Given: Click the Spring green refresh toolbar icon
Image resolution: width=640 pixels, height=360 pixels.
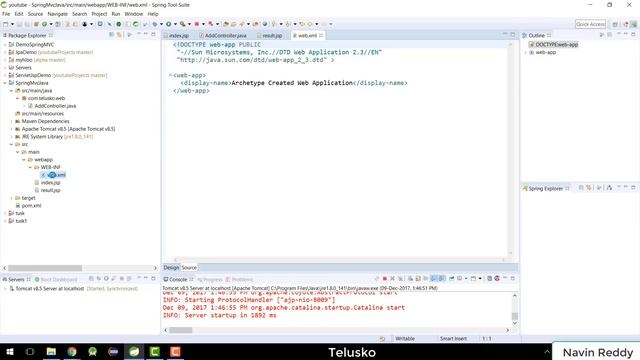Looking at the screenshot, I should (x=136, y=24).
